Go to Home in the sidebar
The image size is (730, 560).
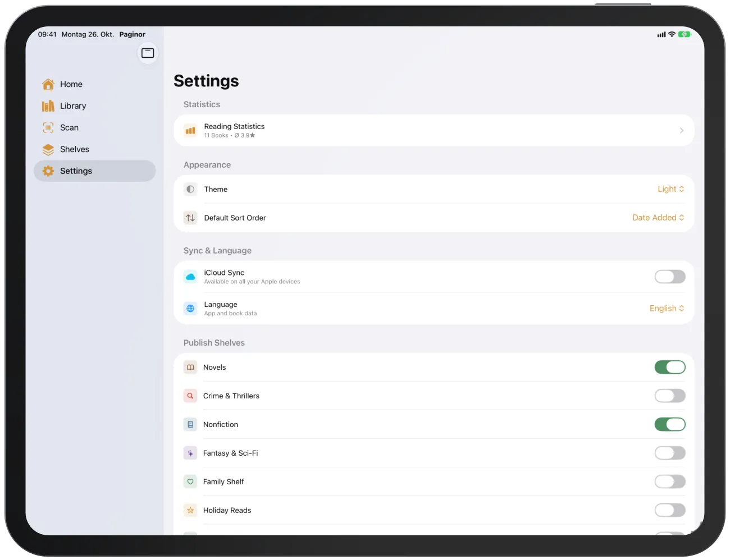coord(95,84)
